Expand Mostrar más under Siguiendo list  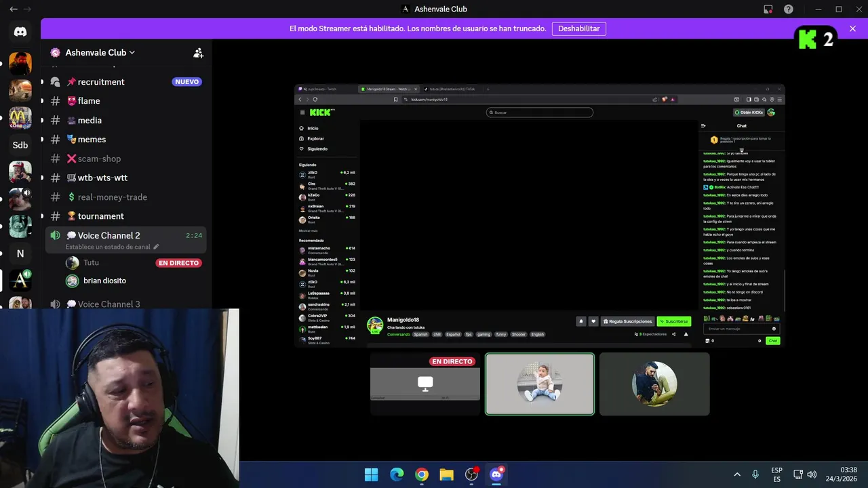tap(308, 230)
